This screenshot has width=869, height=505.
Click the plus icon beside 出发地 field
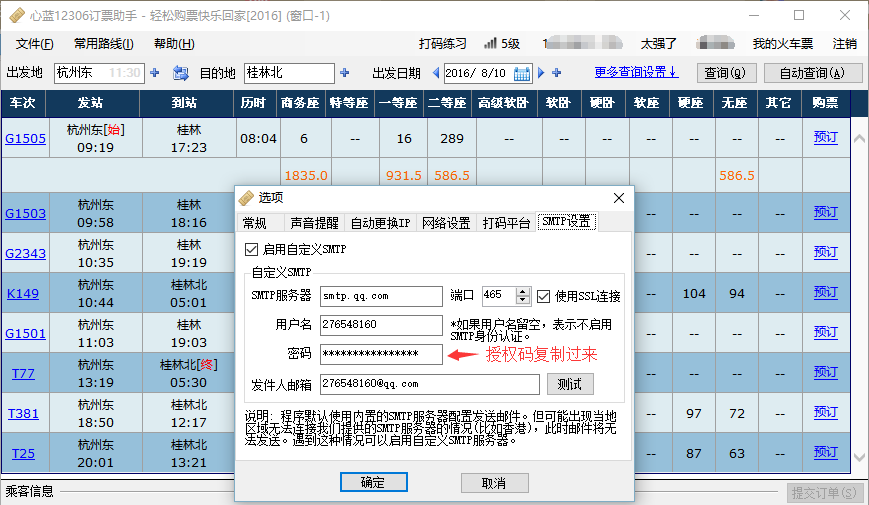pos(155,73)
